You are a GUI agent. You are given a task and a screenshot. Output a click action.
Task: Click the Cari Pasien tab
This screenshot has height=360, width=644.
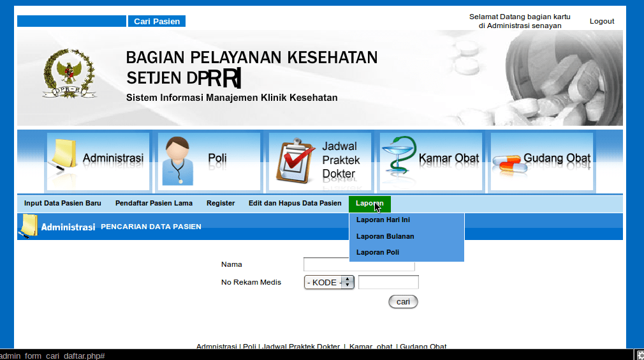point(157,21)
